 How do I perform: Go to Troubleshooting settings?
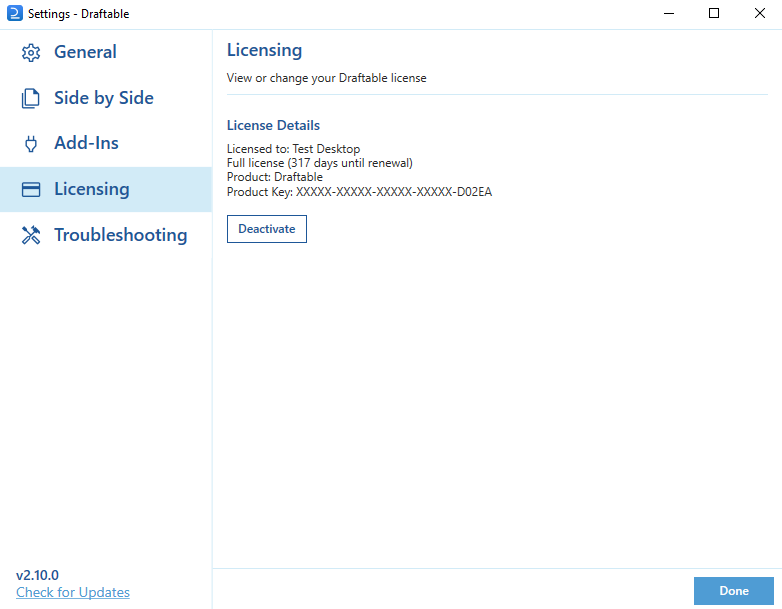[106, 235]
